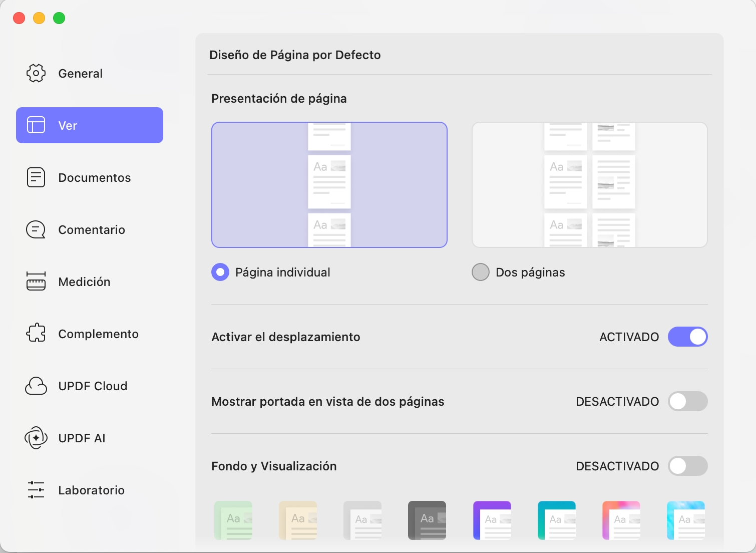
Task: Click the Presentación de página label
Action: [x=279, y=99]
